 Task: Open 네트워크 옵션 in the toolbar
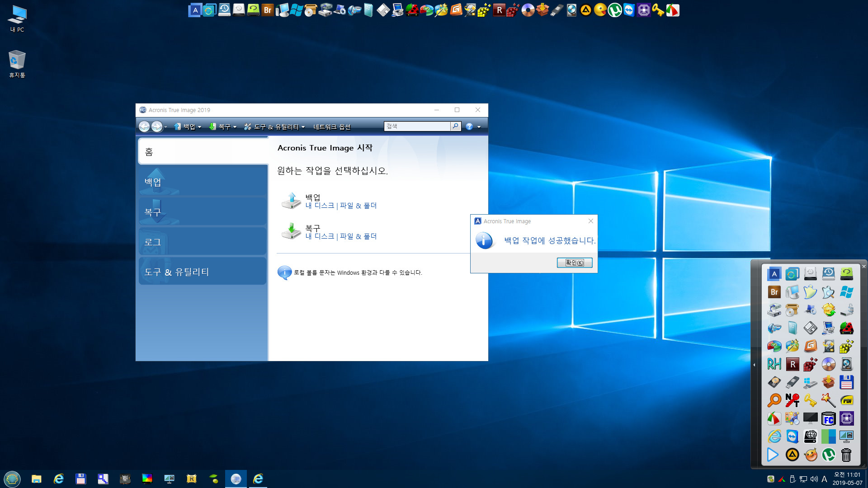pyautogui.click(x=332, y=127)
